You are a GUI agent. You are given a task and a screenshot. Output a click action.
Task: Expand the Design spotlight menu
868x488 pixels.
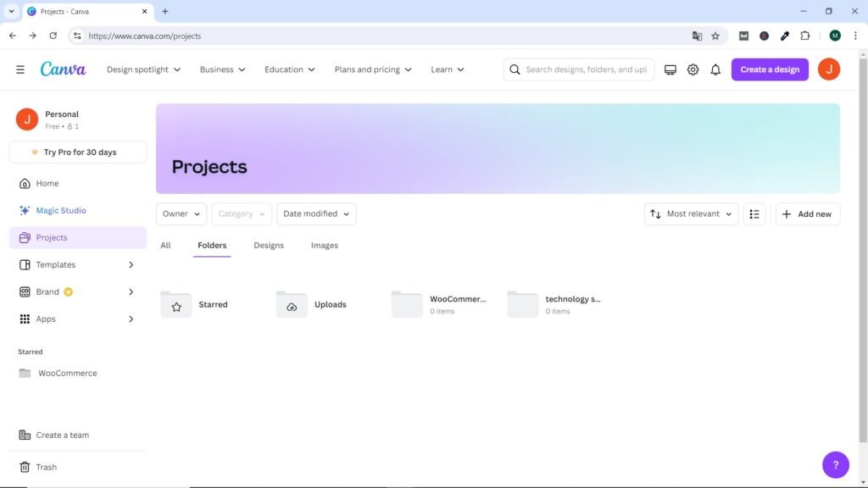click(143, 69)
